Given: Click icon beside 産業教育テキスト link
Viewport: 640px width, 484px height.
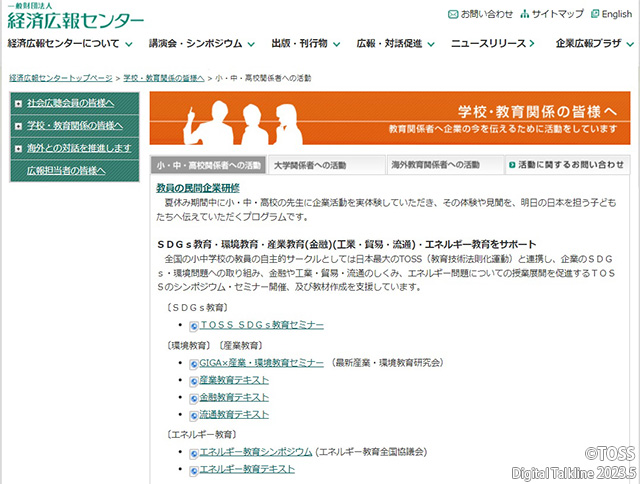Looking at the screenshot, I should point(194,380).
